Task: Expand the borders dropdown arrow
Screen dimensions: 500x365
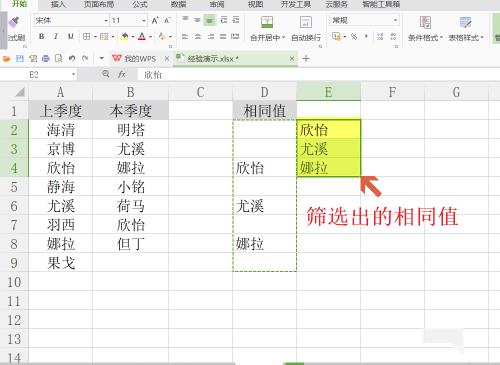Action: tap(95, 37)
